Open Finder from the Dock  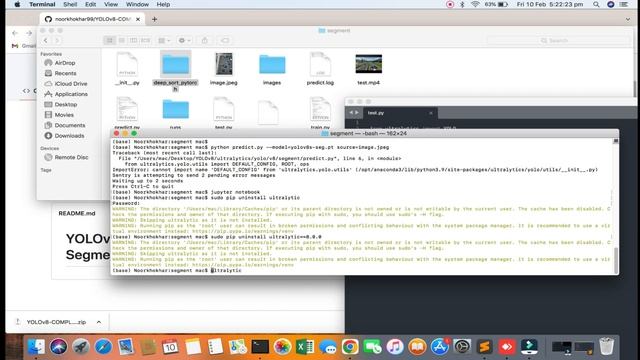(x=36, y=347)
